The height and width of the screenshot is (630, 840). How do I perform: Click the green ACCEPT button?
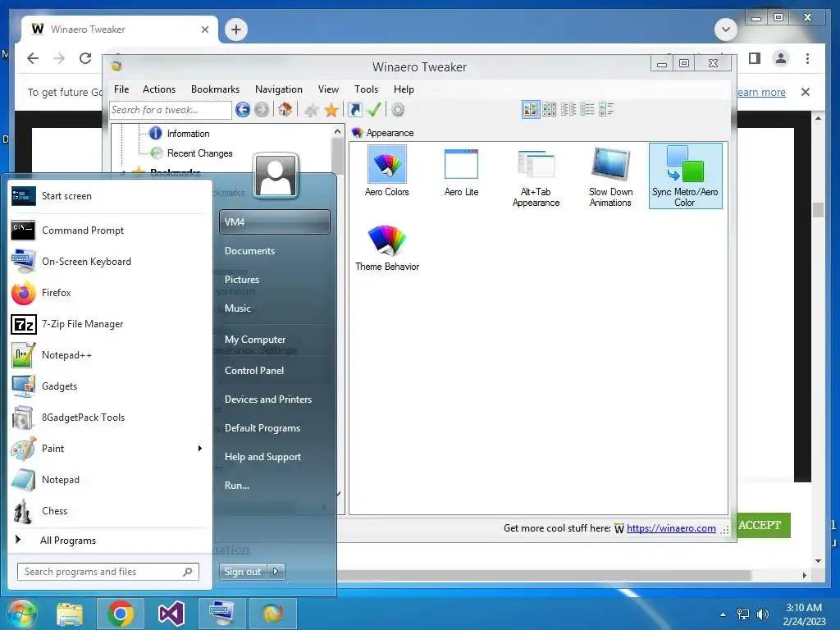click(x=760, y=525)
